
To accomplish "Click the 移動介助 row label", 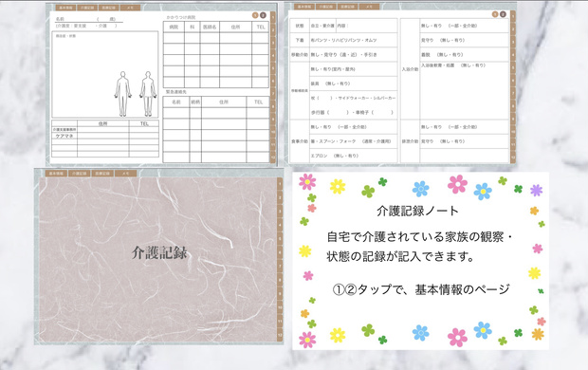I will pos(300,55).
